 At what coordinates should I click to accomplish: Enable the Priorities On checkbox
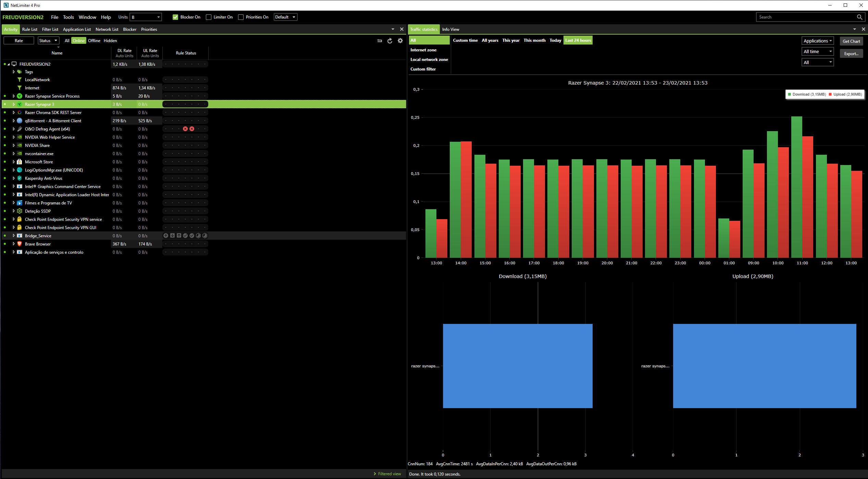(241, 17)
